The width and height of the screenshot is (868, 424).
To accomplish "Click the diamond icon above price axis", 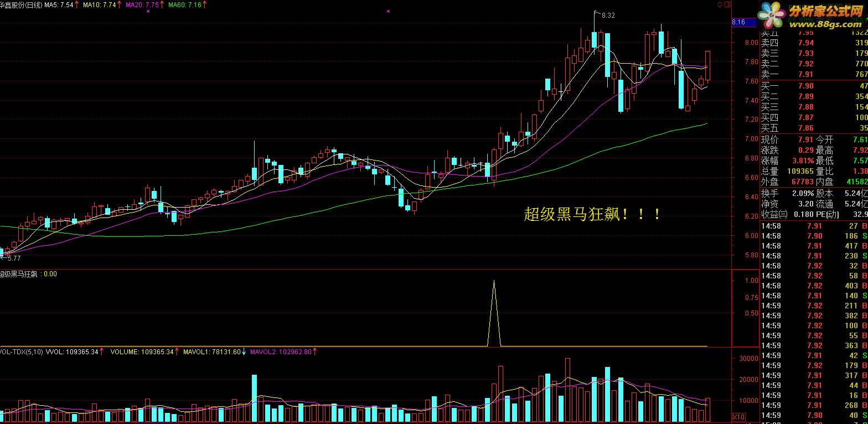I will pos(720,4).
